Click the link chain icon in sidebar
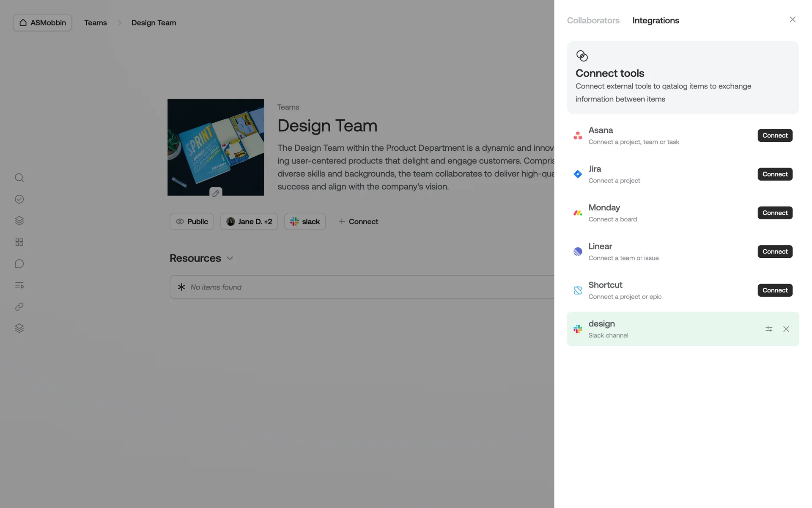Image resolution: width=812 pixels, height=508 pixels. click(x=19, y=306)
